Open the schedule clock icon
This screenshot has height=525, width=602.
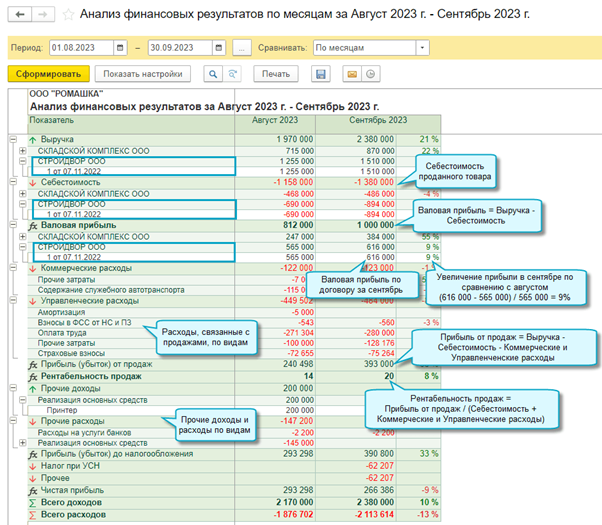click(370, 74)
